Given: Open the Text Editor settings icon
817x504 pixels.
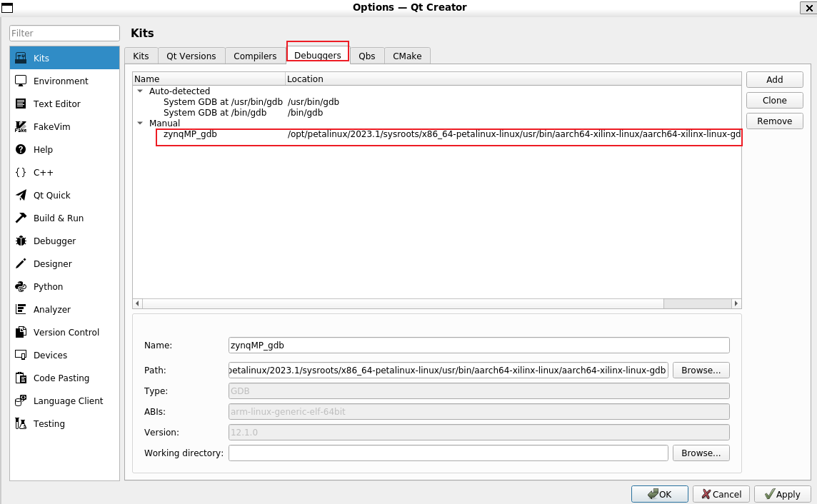Looking at the screenshot, I should pyautogui.click(x=21, y=104).
